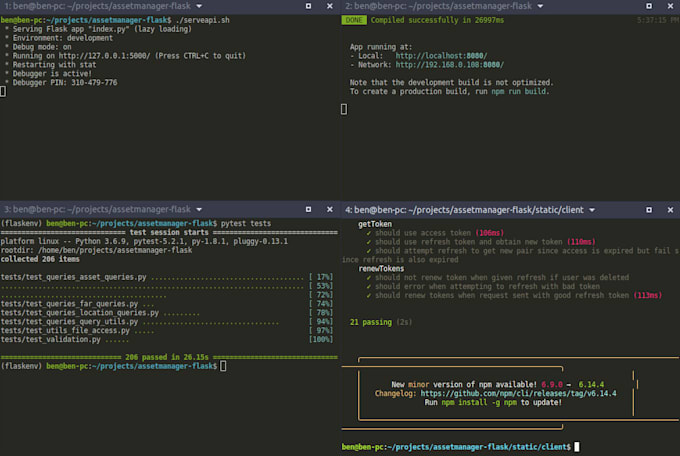Click 'tests/test_validation.py' row

pos(167,339)
